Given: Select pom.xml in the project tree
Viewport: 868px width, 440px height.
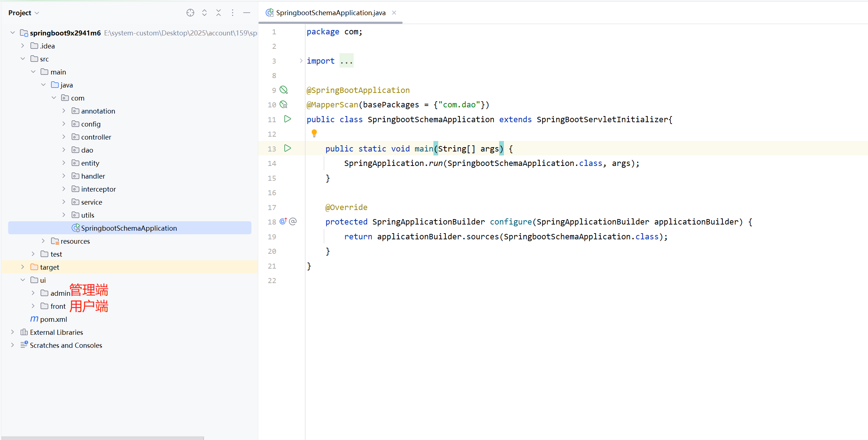Looking at the screenshot, I should [x=53, y=319].
